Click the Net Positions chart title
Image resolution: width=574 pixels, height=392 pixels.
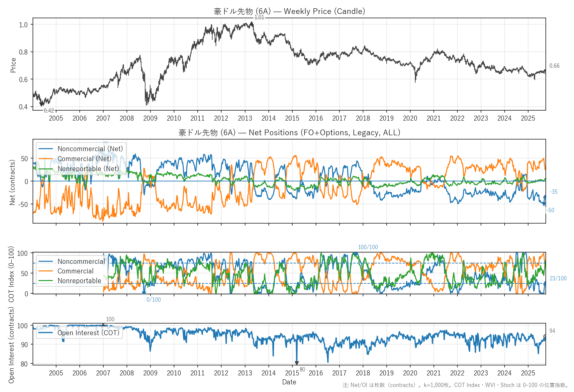tap(289, 133)
